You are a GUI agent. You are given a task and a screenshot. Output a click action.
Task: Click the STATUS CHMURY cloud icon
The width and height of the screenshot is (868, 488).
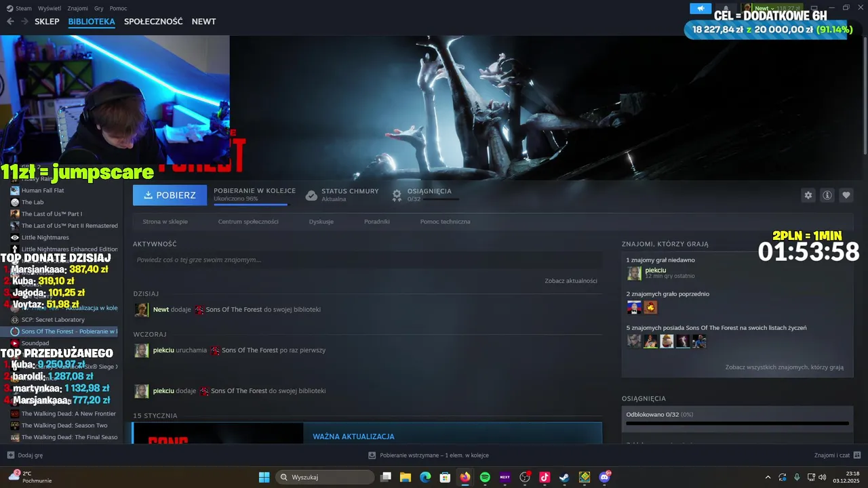click(311, 195)
